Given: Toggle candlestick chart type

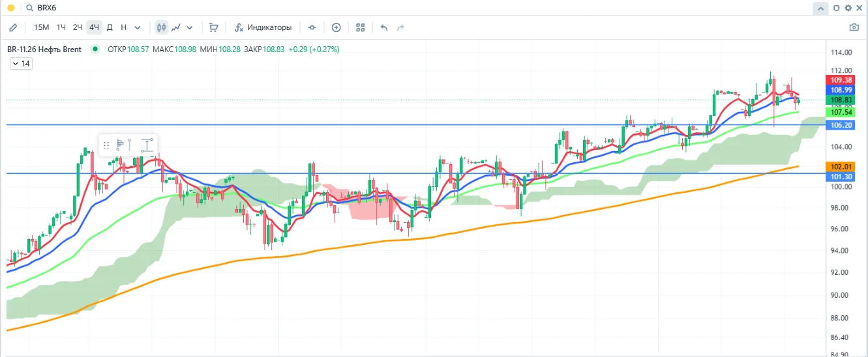Looking at the screenshot, I should (161, 27).
